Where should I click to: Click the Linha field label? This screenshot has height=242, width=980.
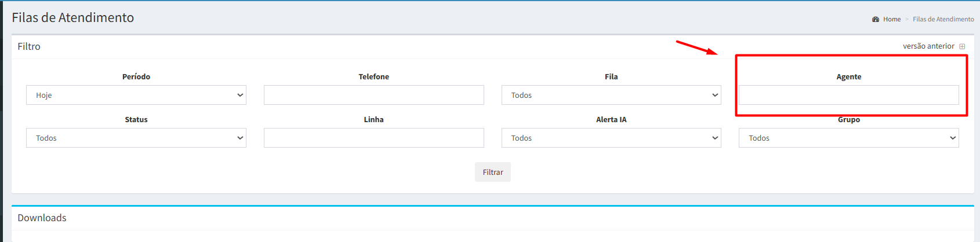tap(373, 119)
